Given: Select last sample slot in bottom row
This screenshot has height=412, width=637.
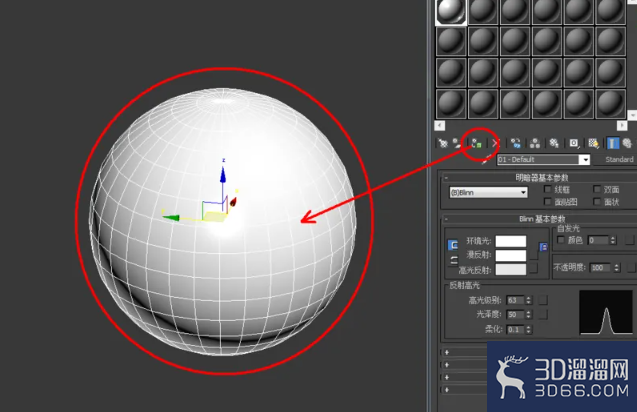Looking at the screenshot, I should [610, 104].
